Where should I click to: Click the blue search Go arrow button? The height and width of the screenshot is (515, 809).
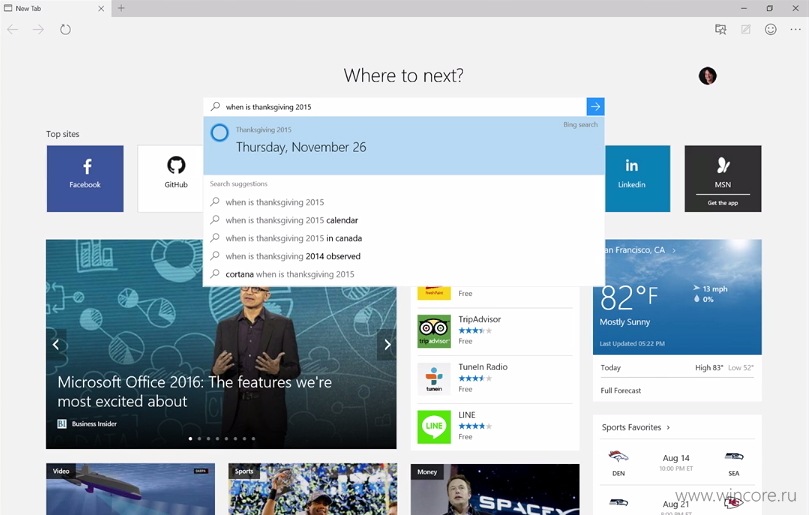click(595, 107)
